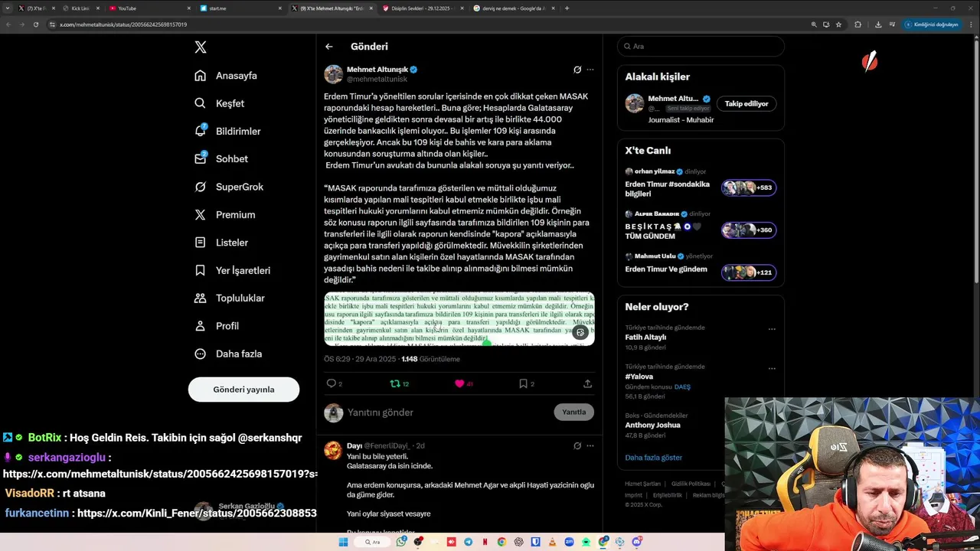Screen dimensions: 980x551
Task: Toggle like heart on main post
Action: 459,383
